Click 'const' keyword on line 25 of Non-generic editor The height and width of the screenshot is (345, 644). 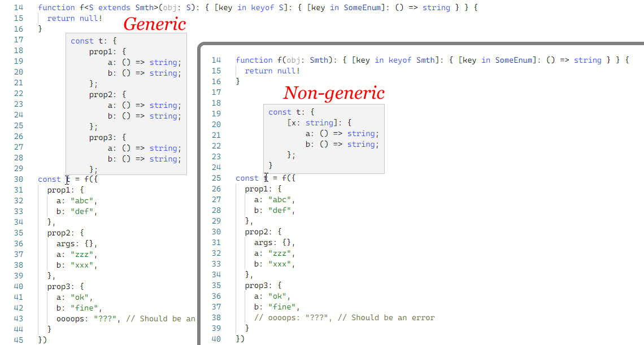[x=247, y=178]
